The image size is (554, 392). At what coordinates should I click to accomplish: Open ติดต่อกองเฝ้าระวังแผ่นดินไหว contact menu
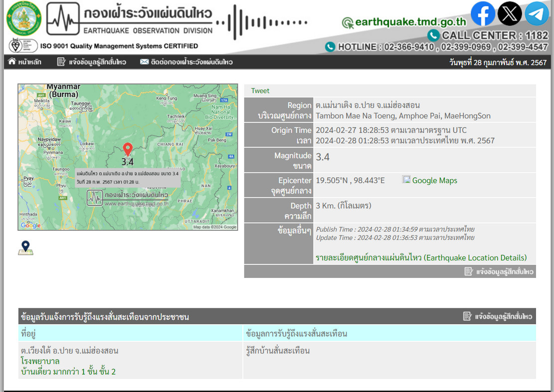point(186,62)
